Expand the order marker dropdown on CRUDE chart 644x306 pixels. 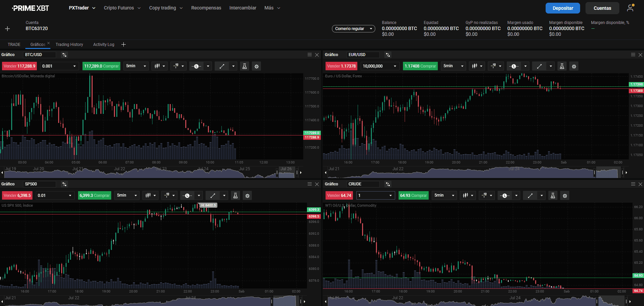(487, 196)
